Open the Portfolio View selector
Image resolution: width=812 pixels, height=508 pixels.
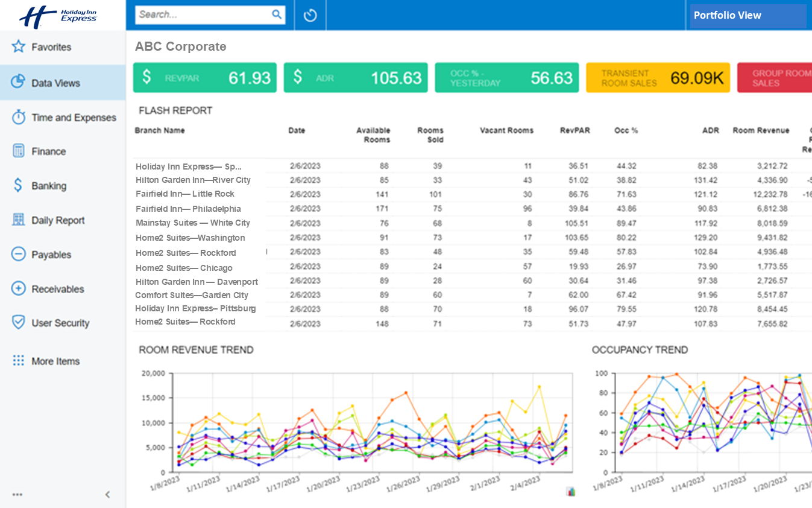pos(747,16)
